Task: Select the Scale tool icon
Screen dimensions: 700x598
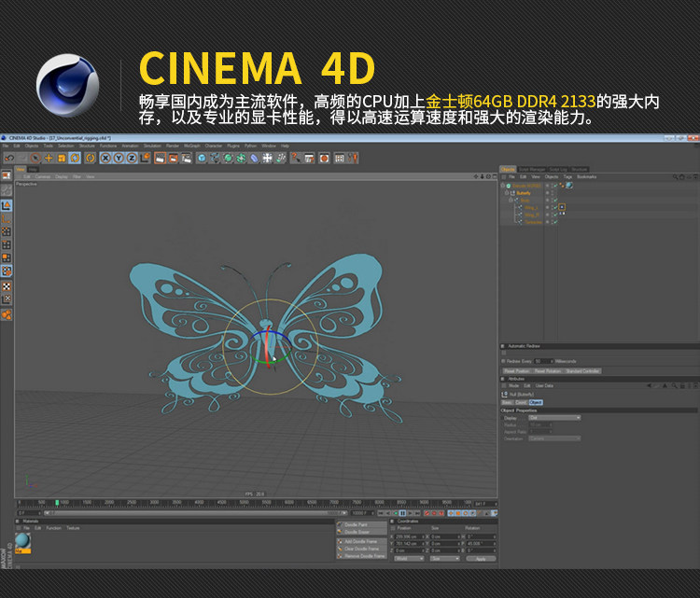Action: coord(62,158)
